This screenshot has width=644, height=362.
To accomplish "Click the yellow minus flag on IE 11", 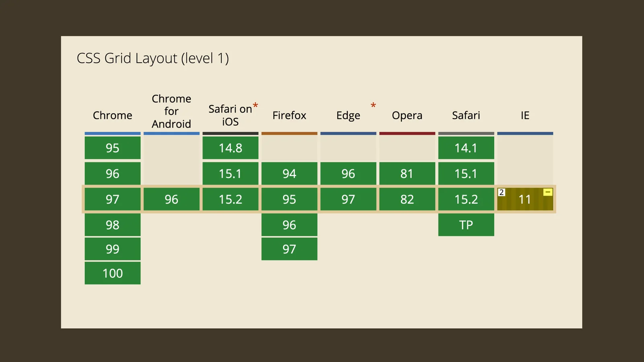I will [548, 192].
